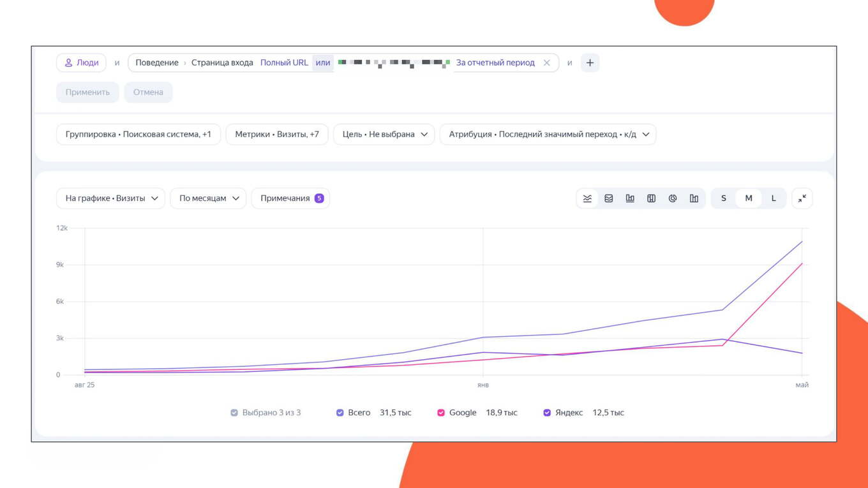The width and height of the screenshot is (868, 488).
Task: Set chart size to L
Action: [x=774, y=198]
